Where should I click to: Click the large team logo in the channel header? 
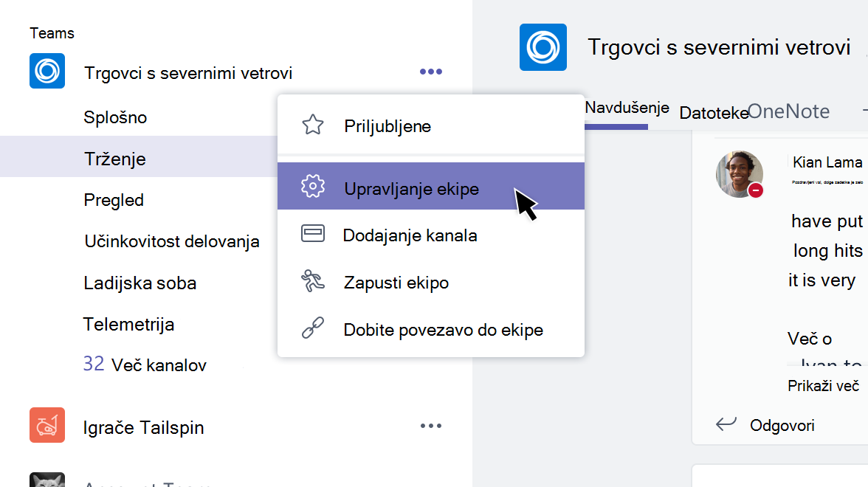coord(543,47)
